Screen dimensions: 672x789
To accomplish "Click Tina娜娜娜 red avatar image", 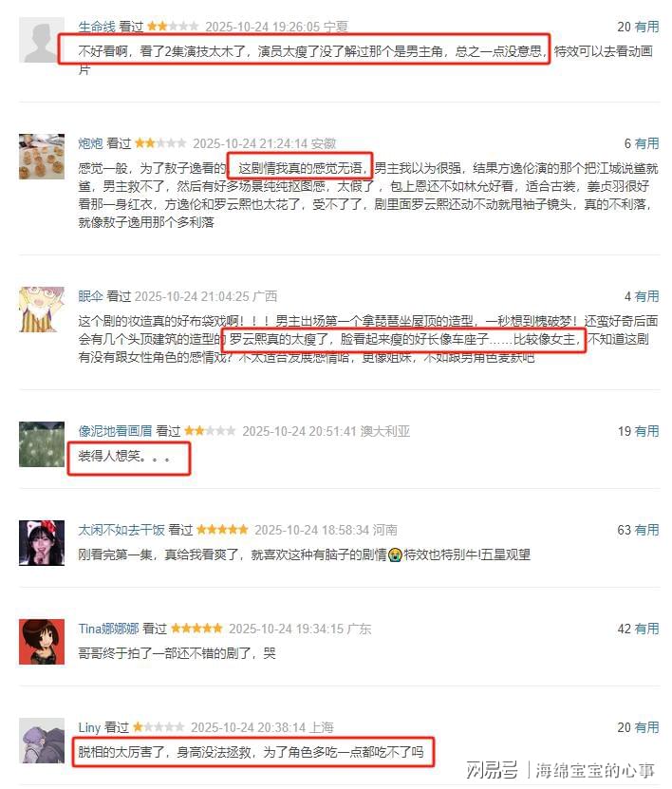I will coord(42,642).
